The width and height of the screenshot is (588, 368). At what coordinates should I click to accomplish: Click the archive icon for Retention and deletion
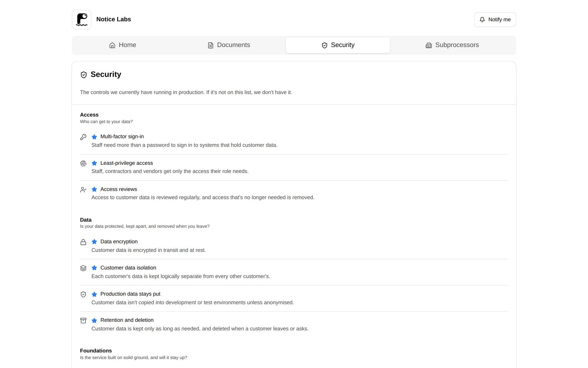[x=83, y=321]
